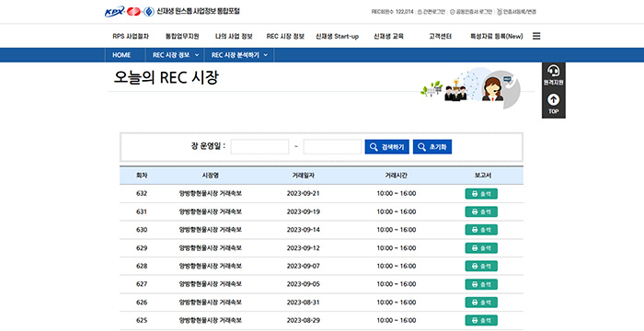Select the date 2023-09-07
Image resolution: width=644 pixels, height=331 pixels.
(303, 266)
